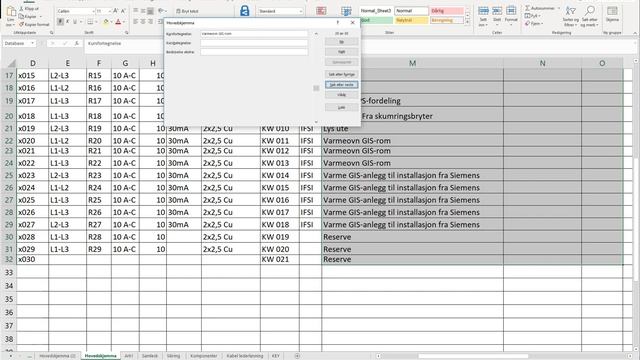The image size is (640, 360).
Task: Open the font color dropdown arrow
Action: point(124,22)
